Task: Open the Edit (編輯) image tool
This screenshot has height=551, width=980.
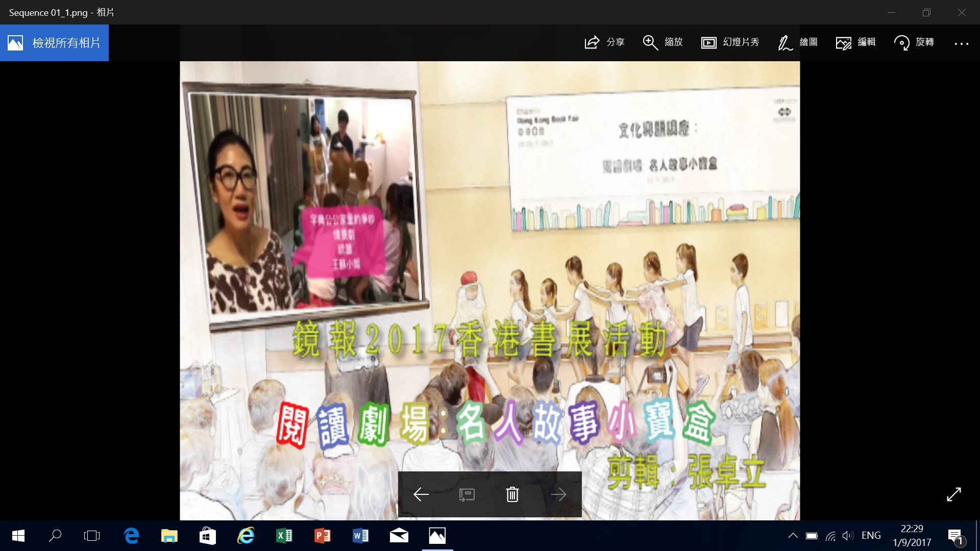Action: [x=843, y=42]
